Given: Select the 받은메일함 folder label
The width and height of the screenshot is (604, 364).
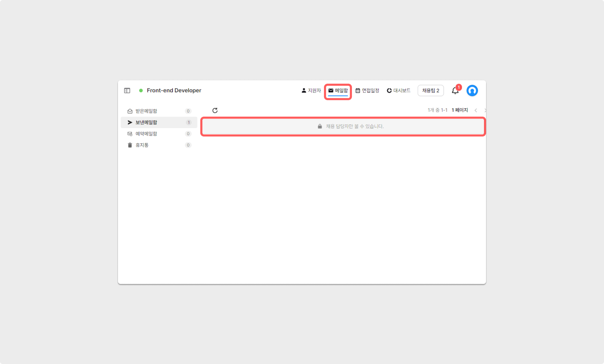Looking at the screenshot, I should point(146,111).
